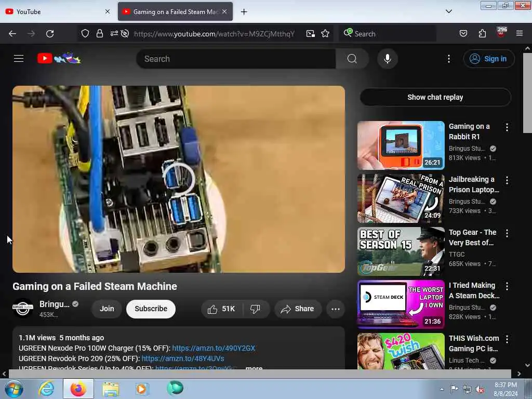Viewport: 532px width, 399px height.
Task: Open YouTube guide hamburger menu
Action: (x=19, y=58)
